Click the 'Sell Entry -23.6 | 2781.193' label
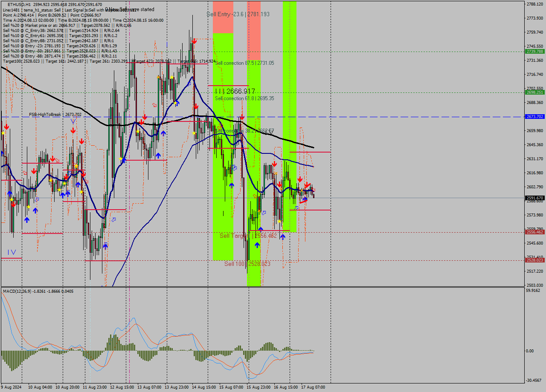The width and height of the screenshot is (546, 392). click(238, 14)
